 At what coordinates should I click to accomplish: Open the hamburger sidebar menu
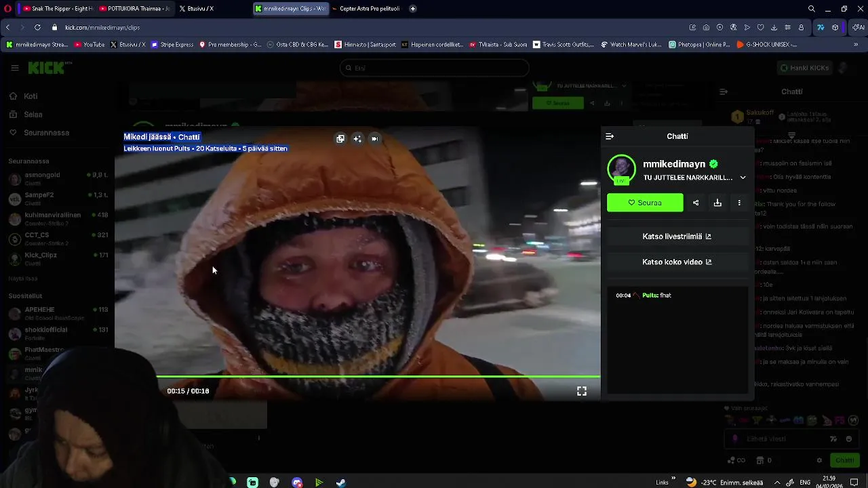pos(15,68)
